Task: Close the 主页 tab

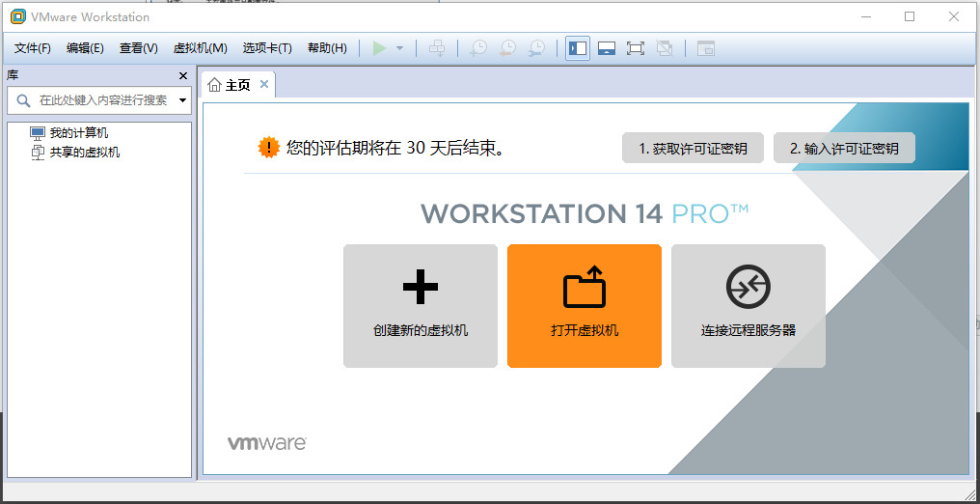Action: point(263,84)
